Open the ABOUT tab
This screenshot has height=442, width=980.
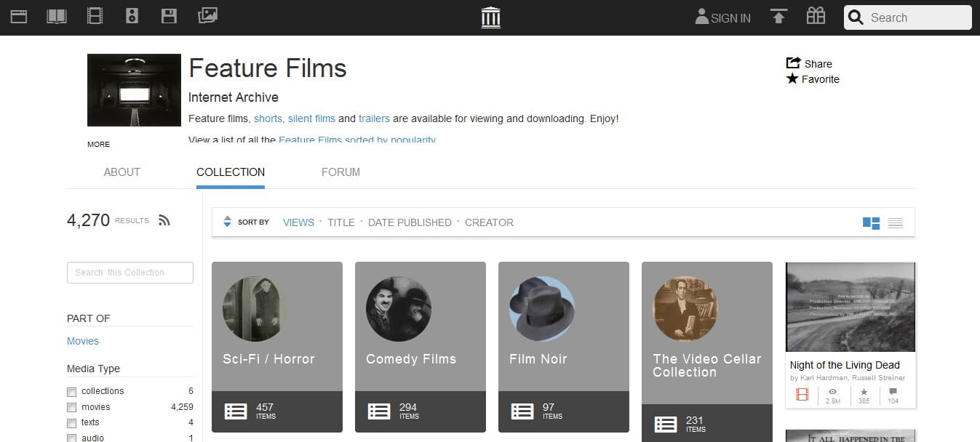122,172
